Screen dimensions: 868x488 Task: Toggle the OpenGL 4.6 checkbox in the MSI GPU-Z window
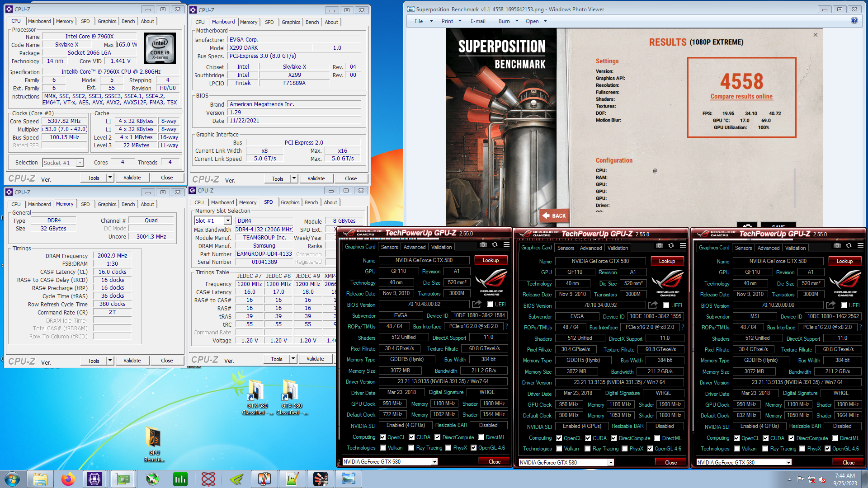pyautogui.click(x=828, y=449)
